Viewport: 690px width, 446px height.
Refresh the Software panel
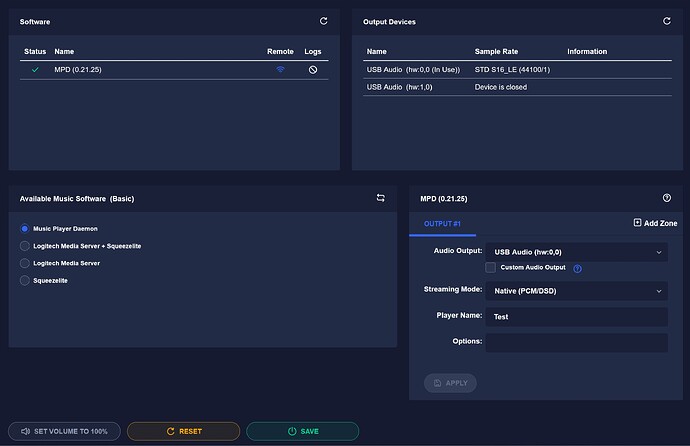(323, 21)
